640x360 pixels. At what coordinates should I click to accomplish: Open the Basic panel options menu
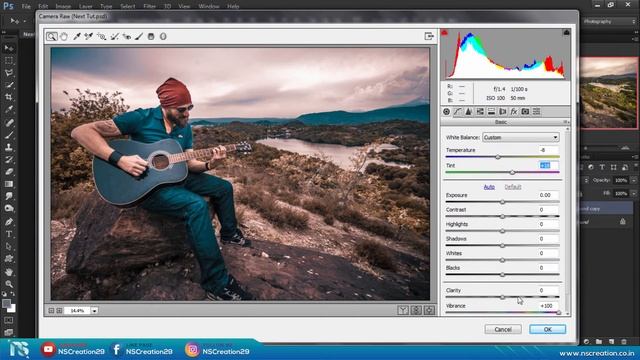(566, 122)
